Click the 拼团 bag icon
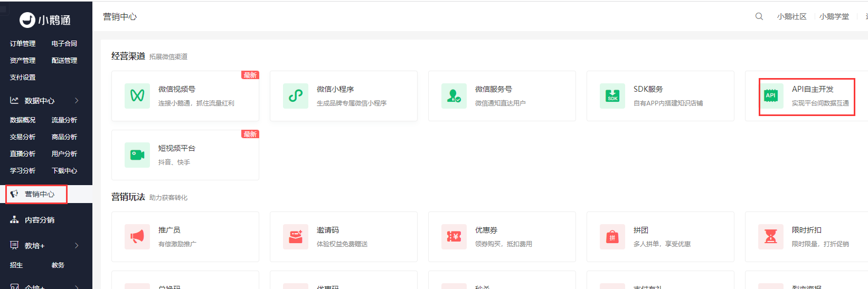The height and width of the screenshot is (289, 868). [x=612, y=237]
